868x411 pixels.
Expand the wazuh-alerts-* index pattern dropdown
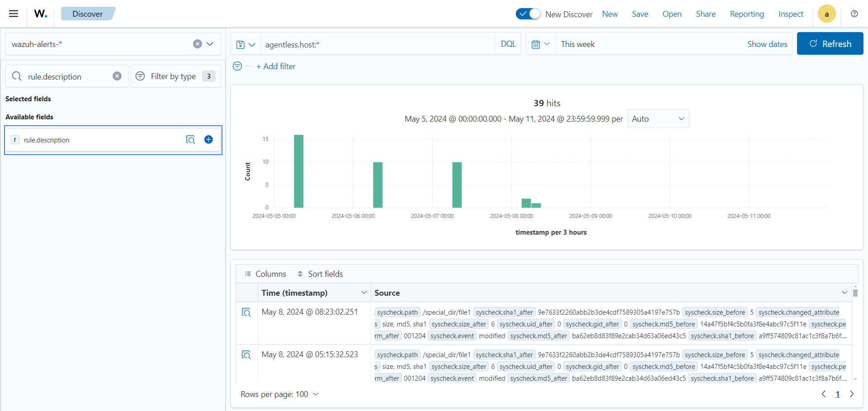(210, 44)
